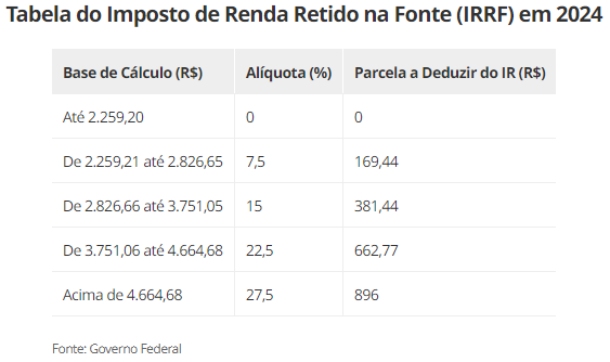Click the 7,5 aliquot cell
Viewport: 610px width, 362px height.
click(289, 161)
